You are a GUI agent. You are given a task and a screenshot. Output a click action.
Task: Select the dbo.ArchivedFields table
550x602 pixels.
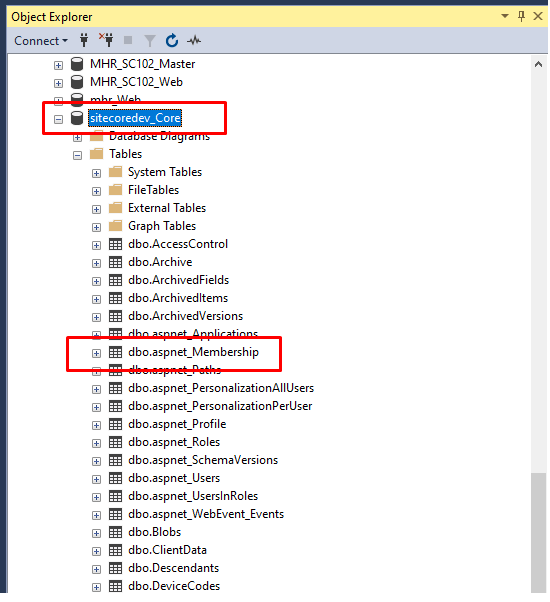tap(178, 280)
